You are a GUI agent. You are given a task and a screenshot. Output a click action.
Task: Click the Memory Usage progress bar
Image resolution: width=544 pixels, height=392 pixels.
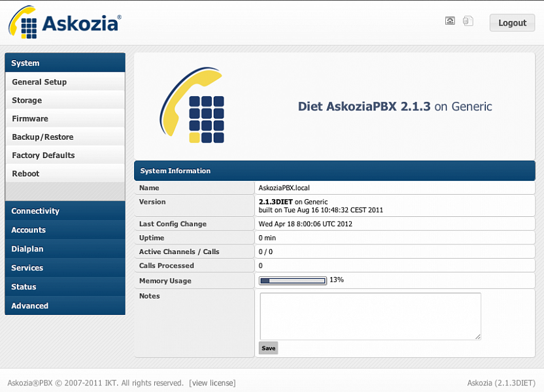(293, 280)
